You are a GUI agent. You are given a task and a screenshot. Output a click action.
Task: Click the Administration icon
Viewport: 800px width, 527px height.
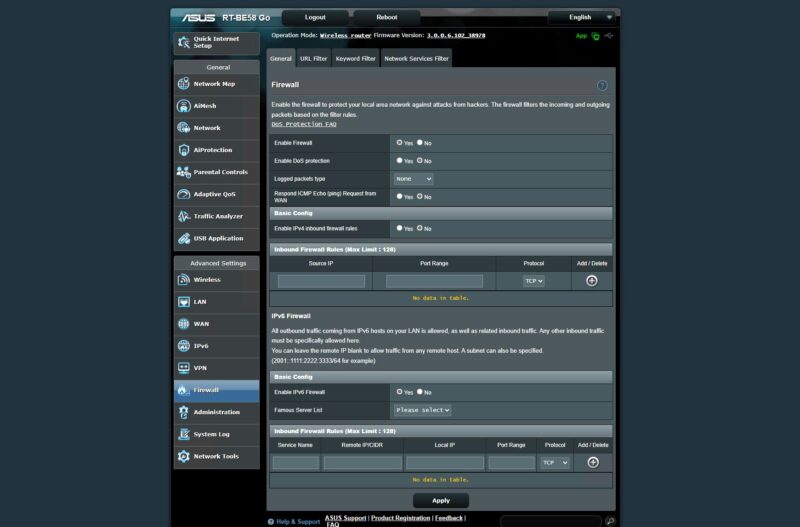(184, 412)
